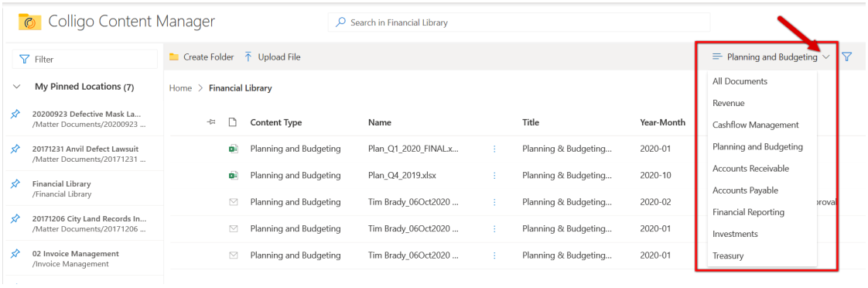Sort by the Year-Month column header
The image size is (868, 288).
[663, 122]
